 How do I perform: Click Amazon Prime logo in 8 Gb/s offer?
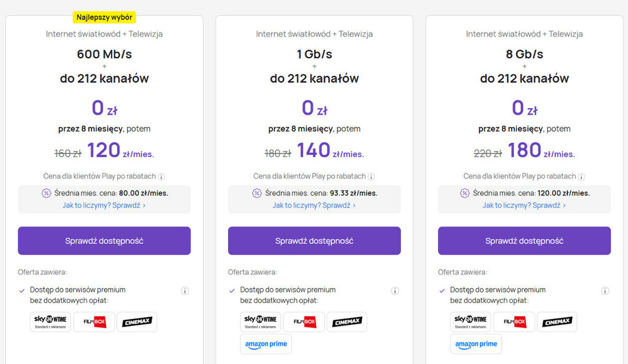click(x=476, y=344)
